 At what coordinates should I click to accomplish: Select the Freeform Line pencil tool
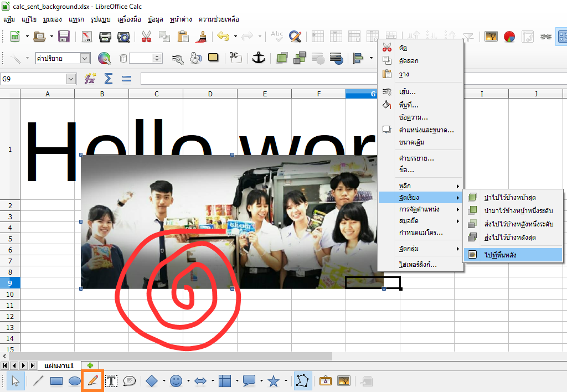pos(92,380)
